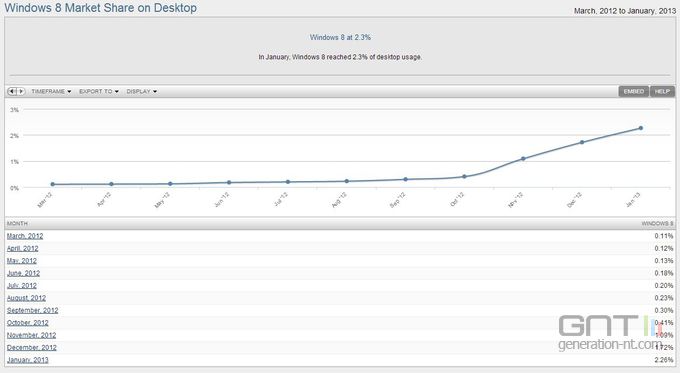Click the 0.13% value for May 2012
680x373 pixels.
coord(664,261)
